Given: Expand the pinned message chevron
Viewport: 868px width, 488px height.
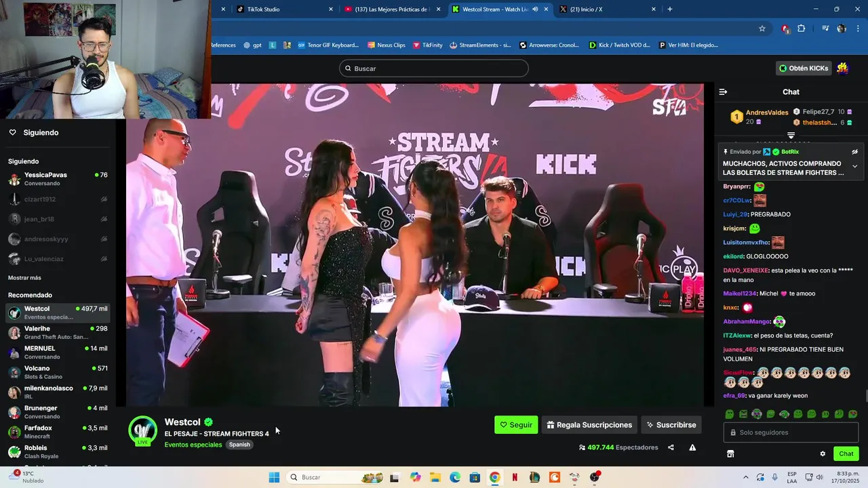Looking at the screenshot, I should (x=854, y=166).
